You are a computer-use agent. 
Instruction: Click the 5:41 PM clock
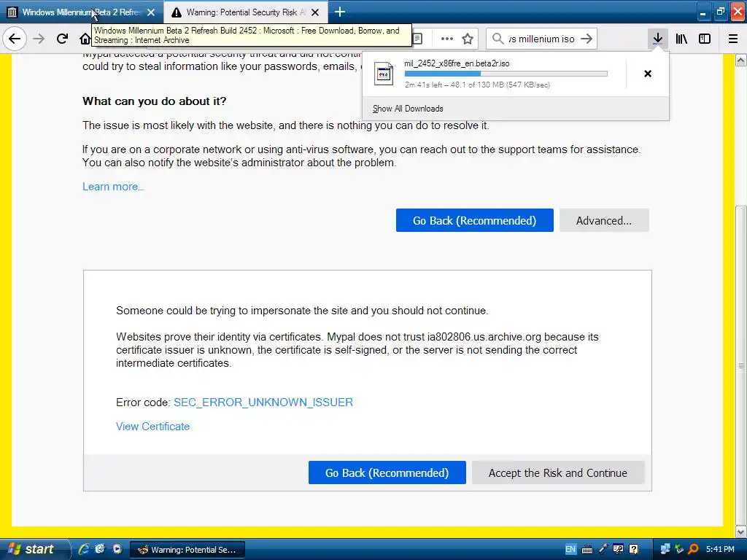click(720, 550)
